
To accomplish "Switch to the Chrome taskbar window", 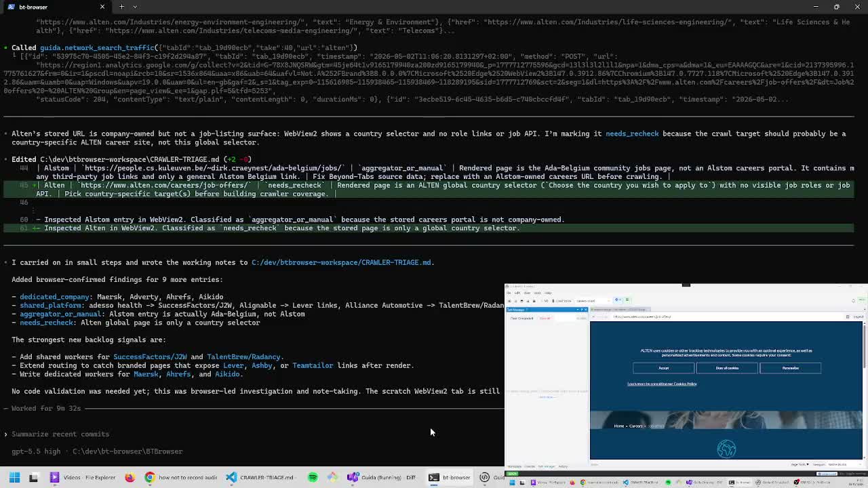I will [x=180, y=477].
